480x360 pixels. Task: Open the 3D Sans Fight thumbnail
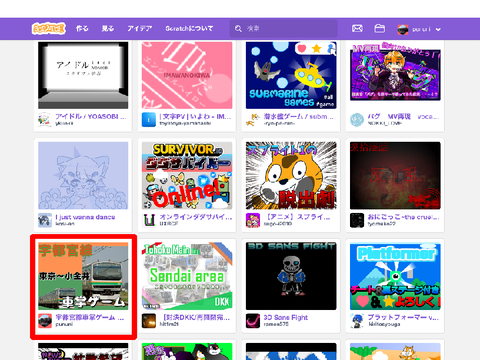coord(291,276)
